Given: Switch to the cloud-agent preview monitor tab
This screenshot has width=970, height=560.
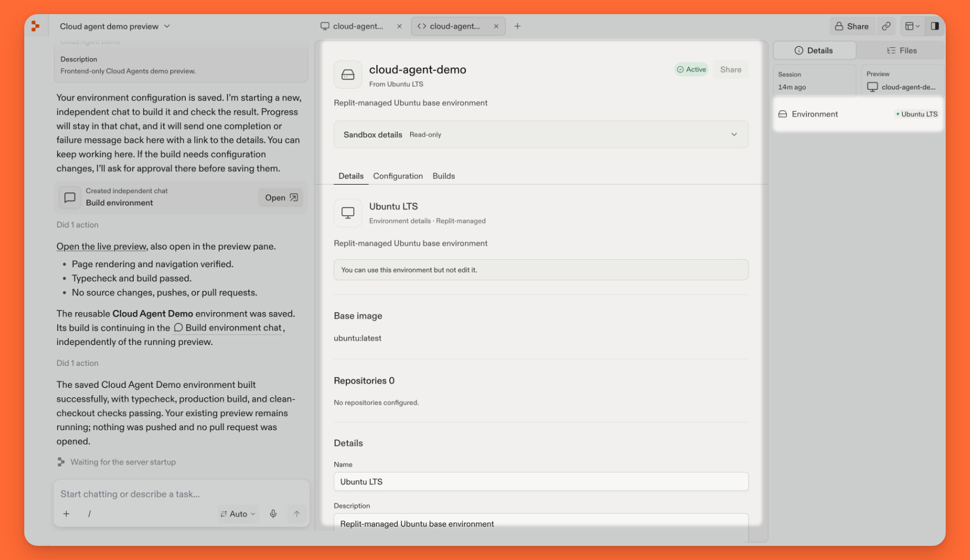Looking at the screenshot, I should [358, 27].
